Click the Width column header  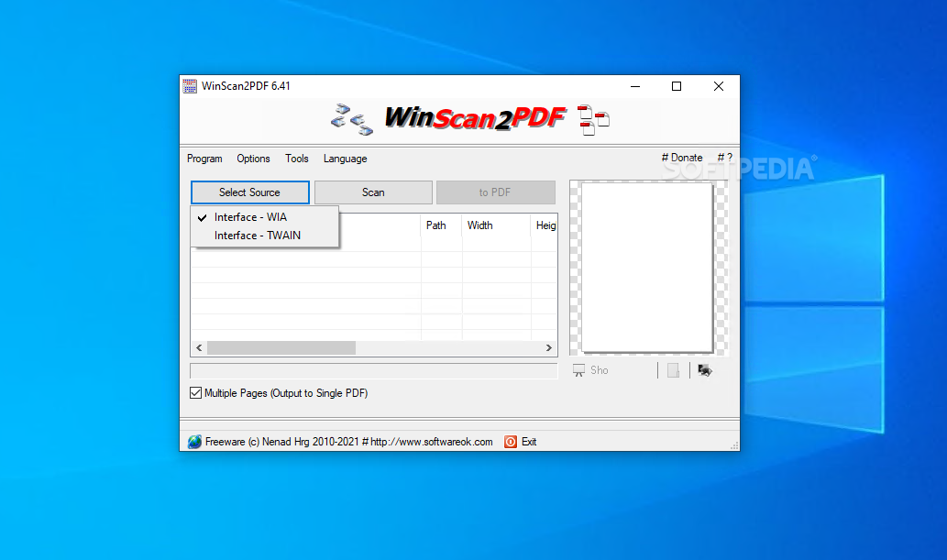coord(497,225)
